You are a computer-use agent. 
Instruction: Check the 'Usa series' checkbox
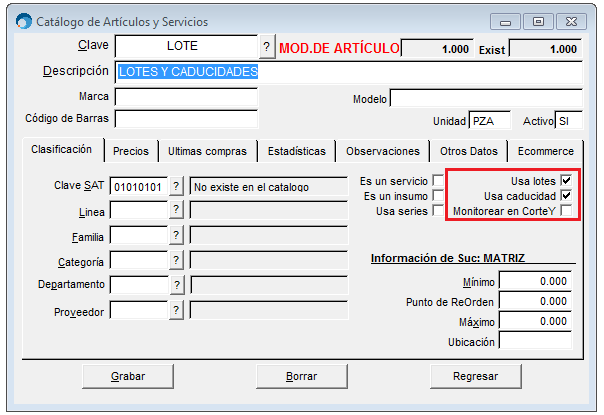tap(438, 210)
